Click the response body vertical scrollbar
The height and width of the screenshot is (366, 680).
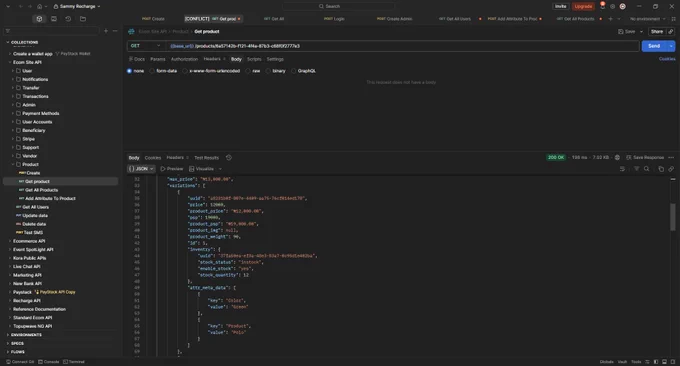click(673, 218)
